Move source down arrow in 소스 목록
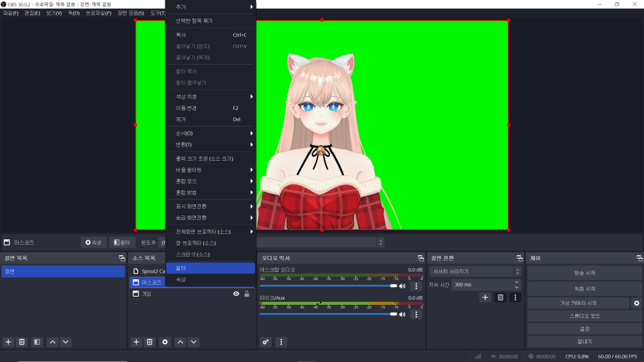 pyautogui.click(x=194, y=342)
